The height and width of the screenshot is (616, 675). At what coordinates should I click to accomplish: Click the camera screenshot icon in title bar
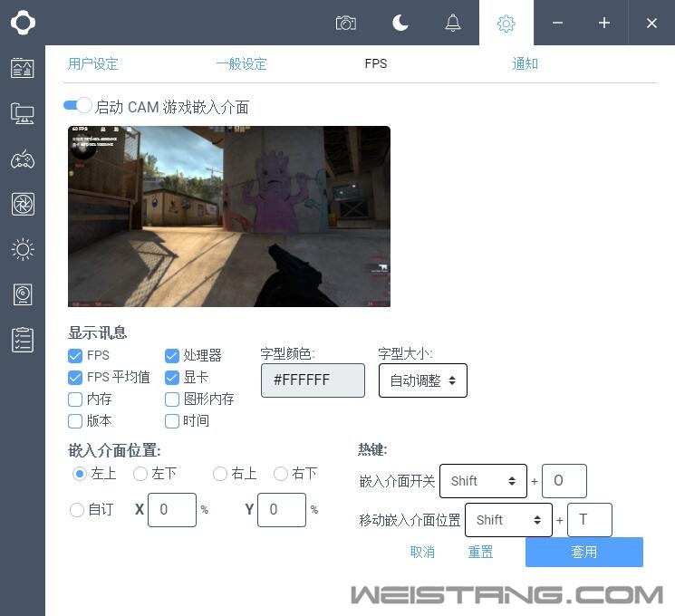pyautogui.click(x=345, y=23)
